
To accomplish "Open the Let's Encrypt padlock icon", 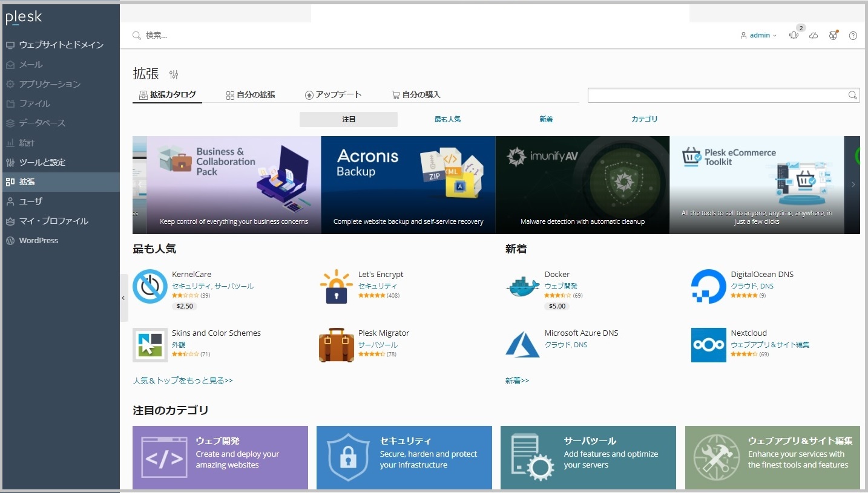I will (337, 286).
